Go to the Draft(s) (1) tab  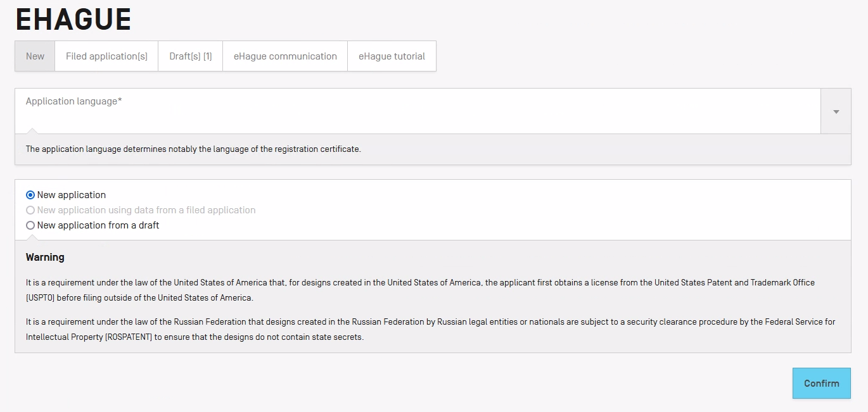[x=191, y=56]
